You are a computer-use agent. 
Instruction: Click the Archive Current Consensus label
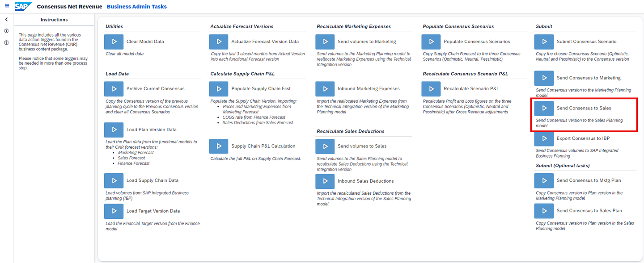155,89
